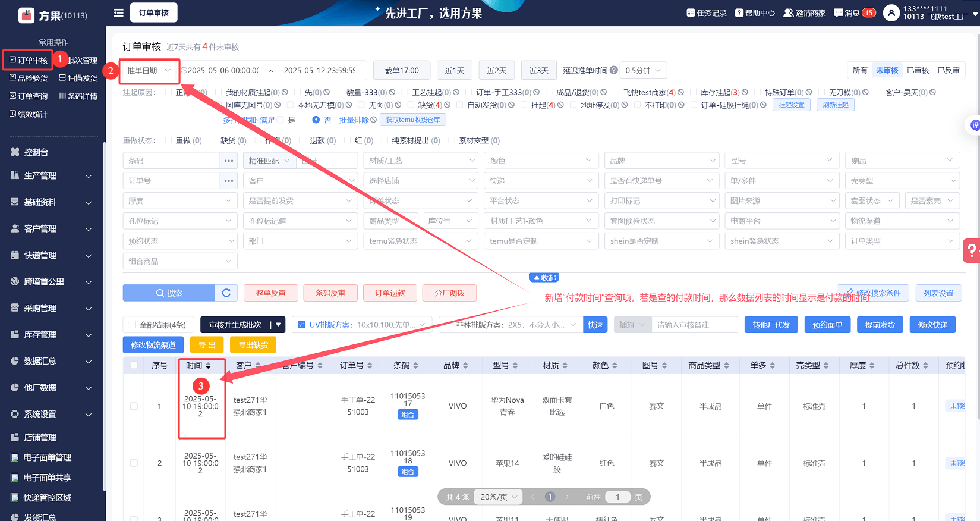The width and height of the screenshot is (980, 521).
Task: Click the 列表设置 button
Action: [938, 293]
